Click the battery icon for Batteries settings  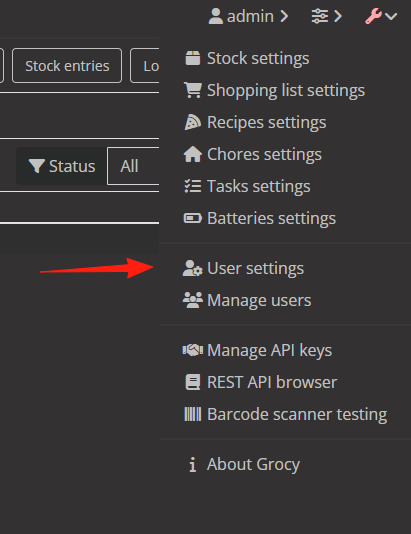(193, 218)
